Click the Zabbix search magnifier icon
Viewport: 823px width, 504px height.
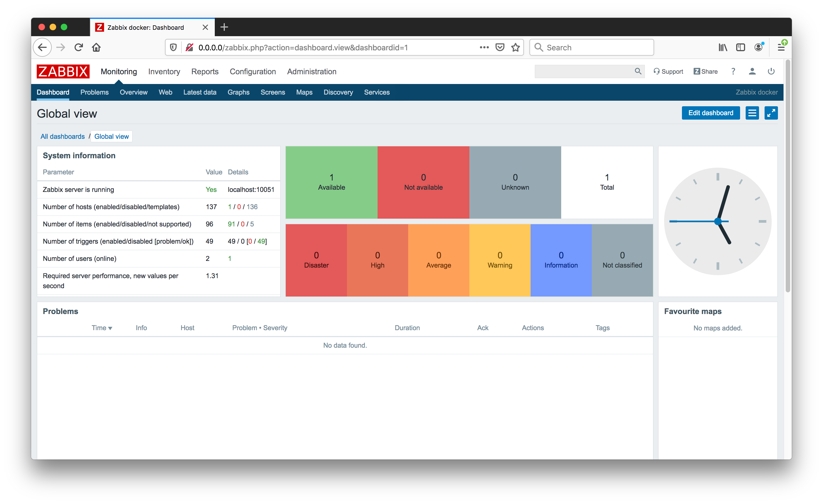tap(638, 71)
